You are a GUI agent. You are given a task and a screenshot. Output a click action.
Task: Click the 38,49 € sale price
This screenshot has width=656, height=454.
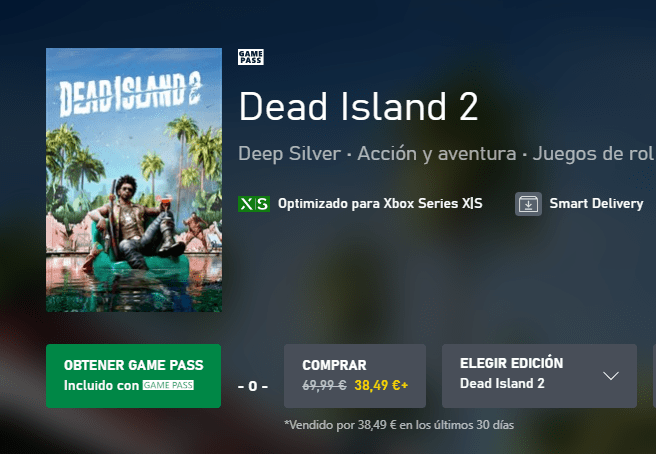381,385
